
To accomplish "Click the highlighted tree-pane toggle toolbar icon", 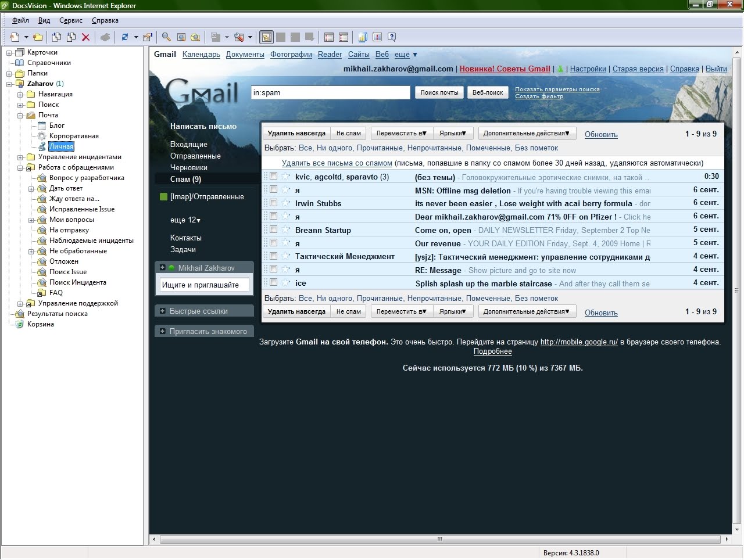I will [x=266, y=37].
